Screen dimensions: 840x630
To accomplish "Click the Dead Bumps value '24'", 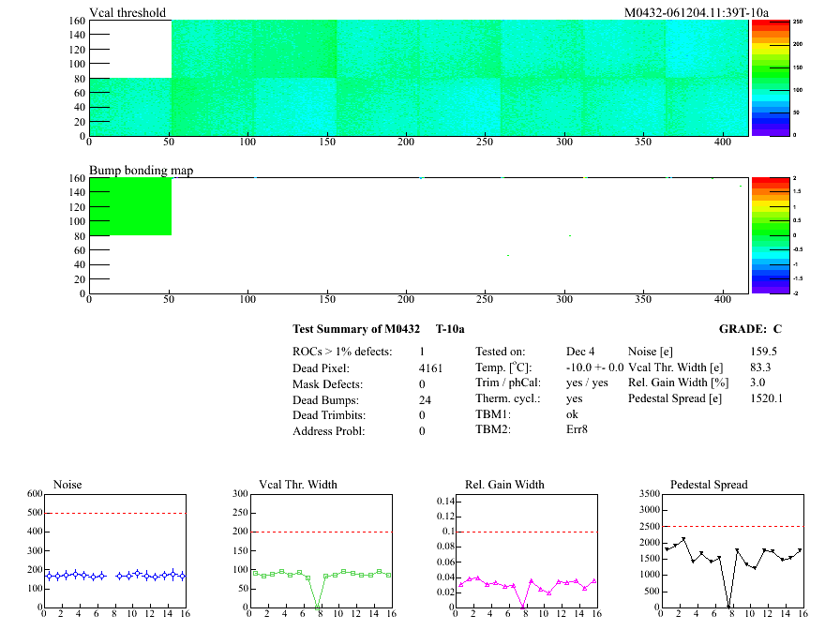I will click(425, 400).
